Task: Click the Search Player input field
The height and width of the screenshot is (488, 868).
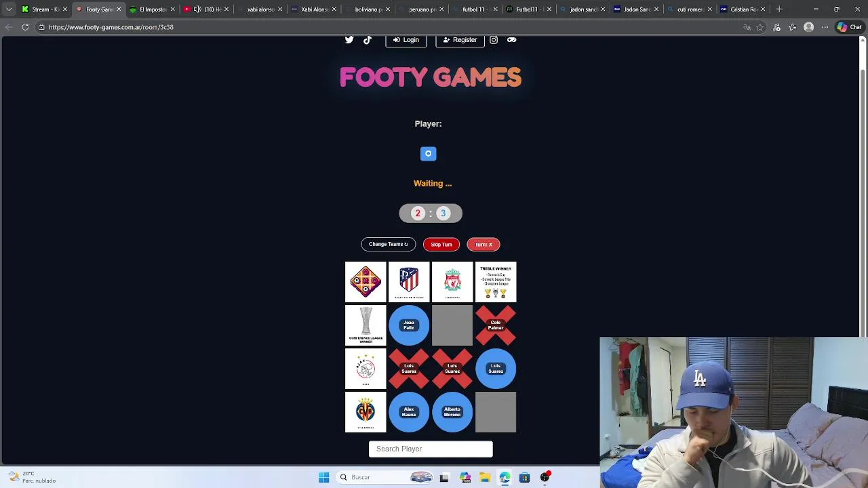Action: tap(431, 449)
